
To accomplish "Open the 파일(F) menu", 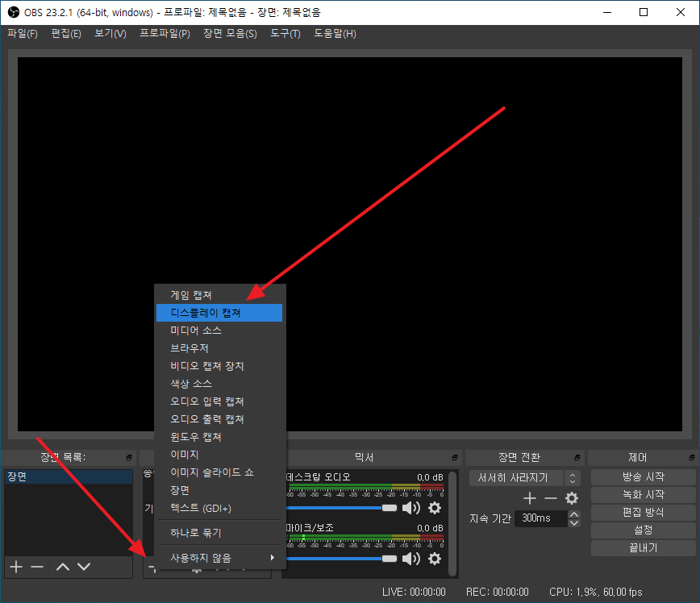I will click(23, 34).
